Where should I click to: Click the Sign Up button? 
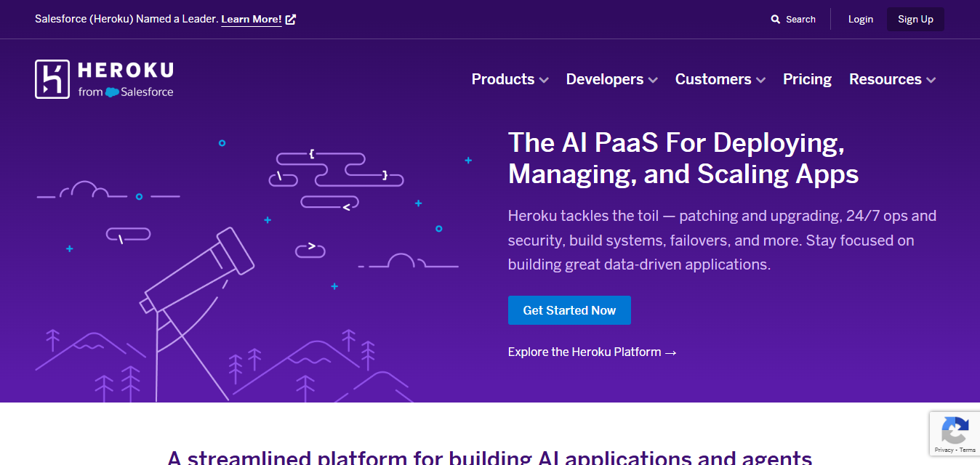point(915,20)
